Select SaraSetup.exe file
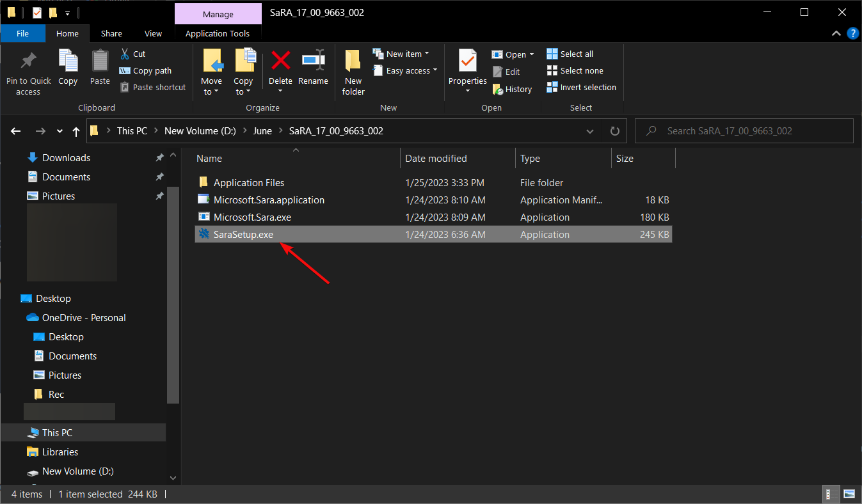Viewport: 862px width, 504px height. pyautogui.click(x=433, y=235)
